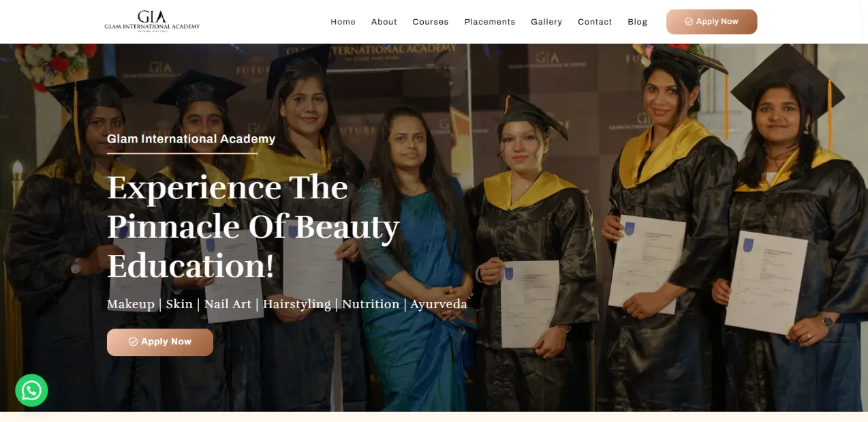The width and height of the screenshot is (868, 422).
Task: Open the Contact menu item
Action: click(x=595, y=22)
